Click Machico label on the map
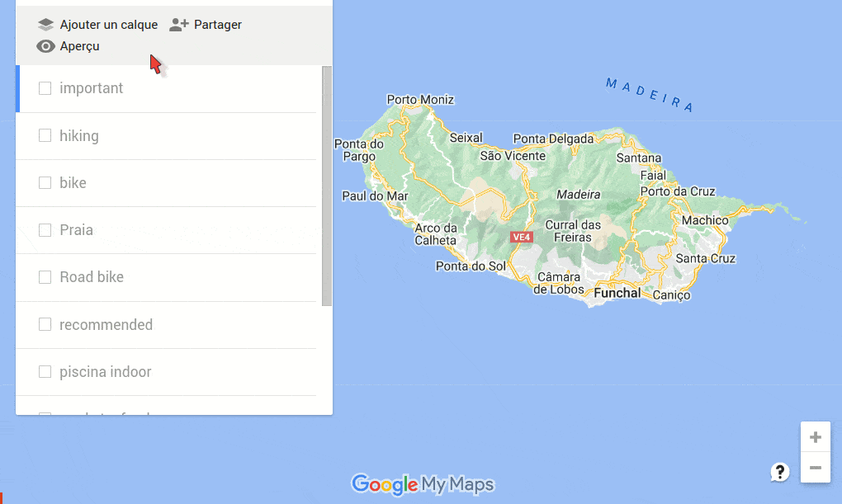 (705, 220)
